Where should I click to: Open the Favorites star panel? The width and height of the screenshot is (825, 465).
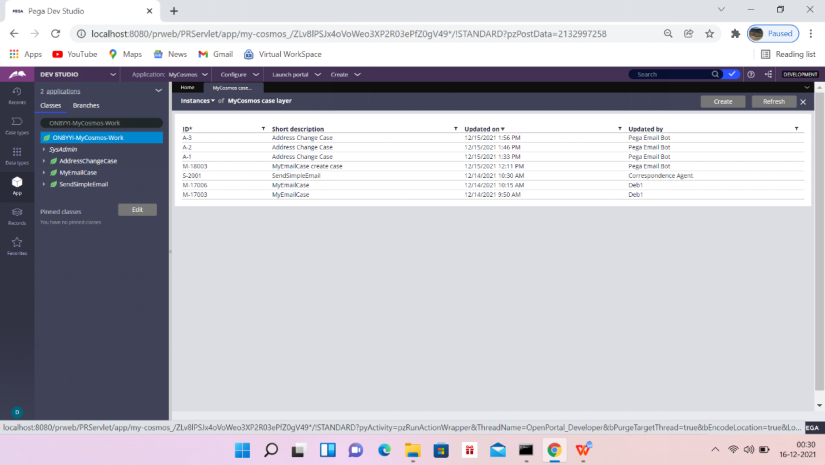click(x=17, y=246)
